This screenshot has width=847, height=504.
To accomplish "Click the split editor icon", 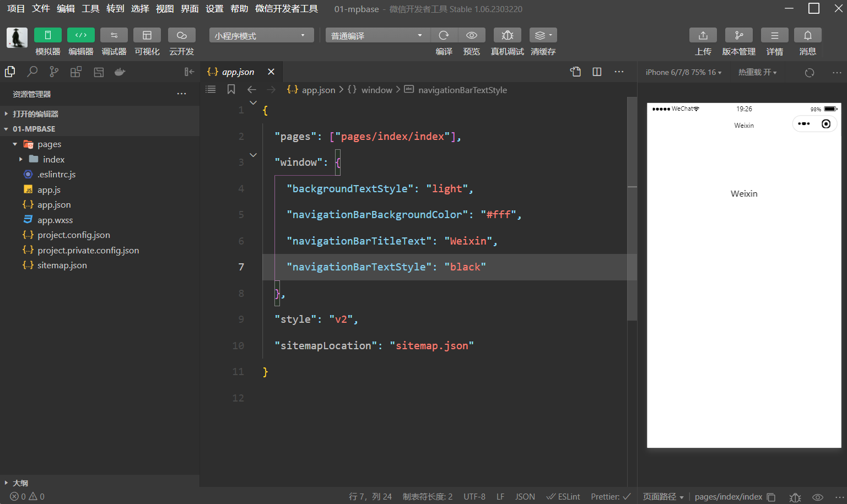I will (x=597, y=72).
